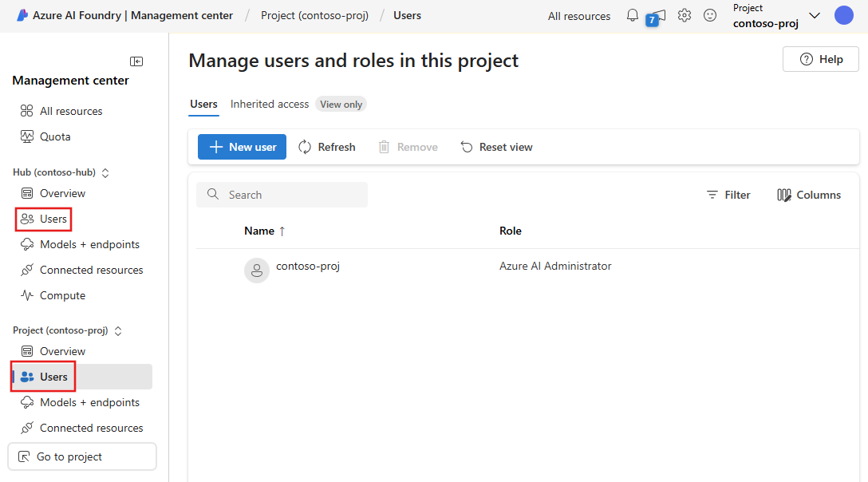Viewport: 868px width, 482px height.
Task: Open the notifications bell icon
Action: [x=632, y=16]
